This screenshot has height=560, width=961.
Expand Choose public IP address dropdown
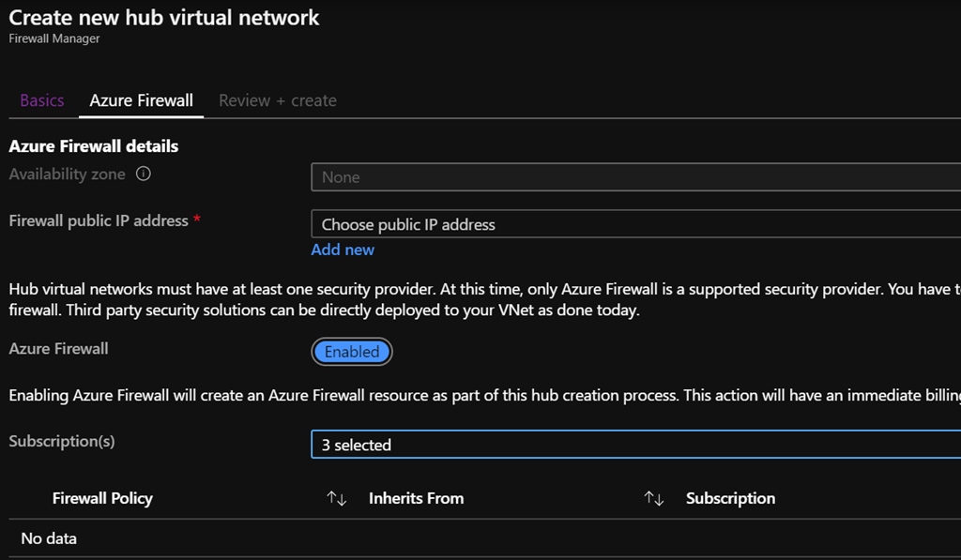point(635,224)
